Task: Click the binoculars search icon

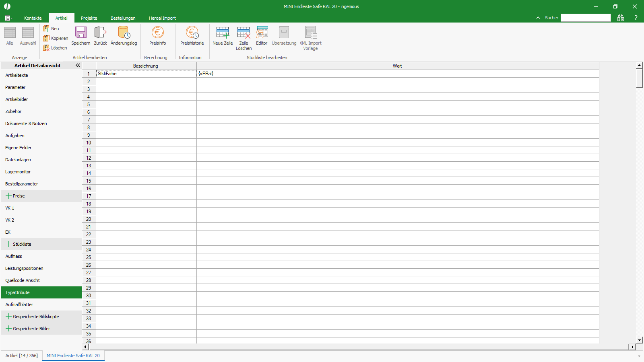Action: pyautogui.click(x=621, y=18)
